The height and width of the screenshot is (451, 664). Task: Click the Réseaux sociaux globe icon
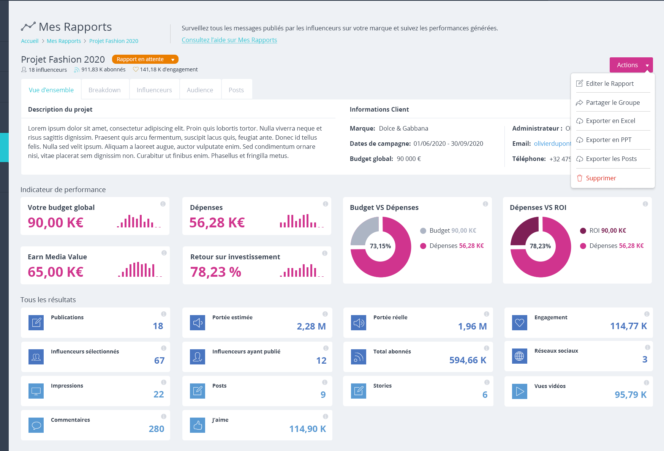pyautogui.click(x=520, y=357)
